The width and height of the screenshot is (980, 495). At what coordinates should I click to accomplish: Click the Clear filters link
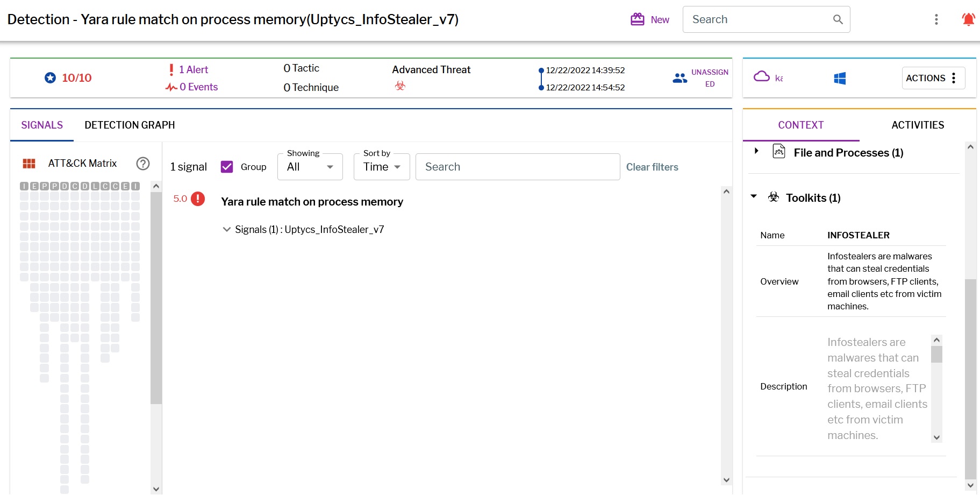(652, 167)
